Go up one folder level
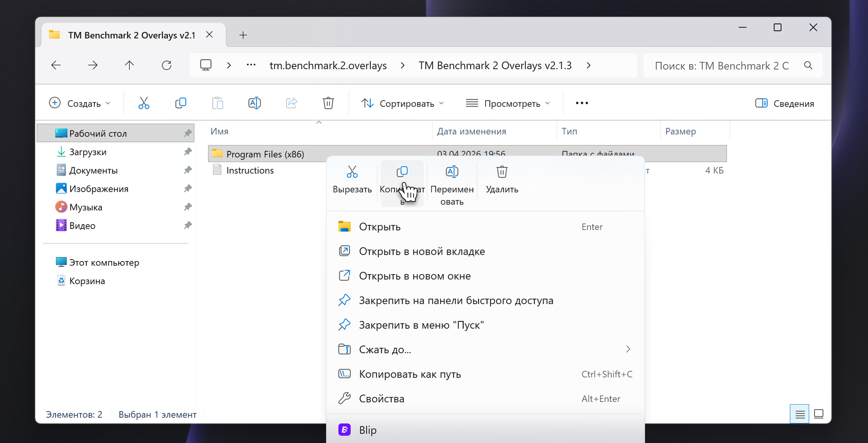868x443 pixels. coord(129,65)
